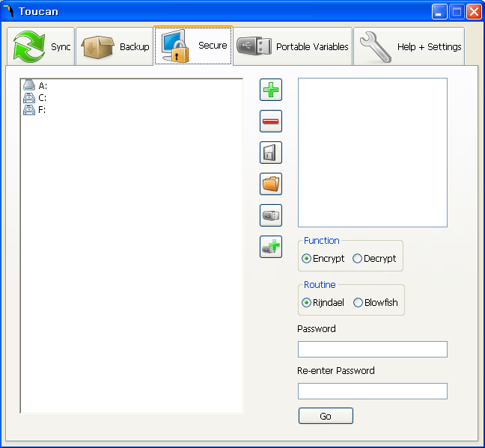The width and height of the screenshot is (485, 448).
Task: Open the Backup tab
Action: point(115,46)
